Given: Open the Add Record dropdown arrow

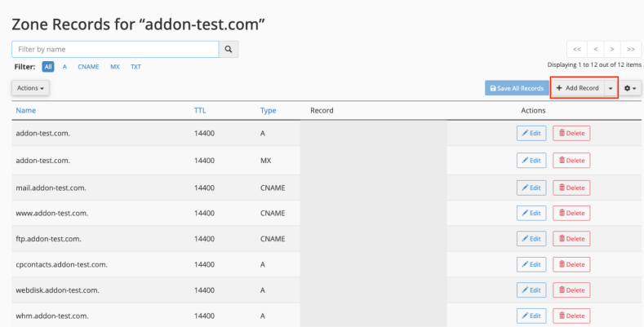Looking at the screenshot, I should [x=611, y=88].
